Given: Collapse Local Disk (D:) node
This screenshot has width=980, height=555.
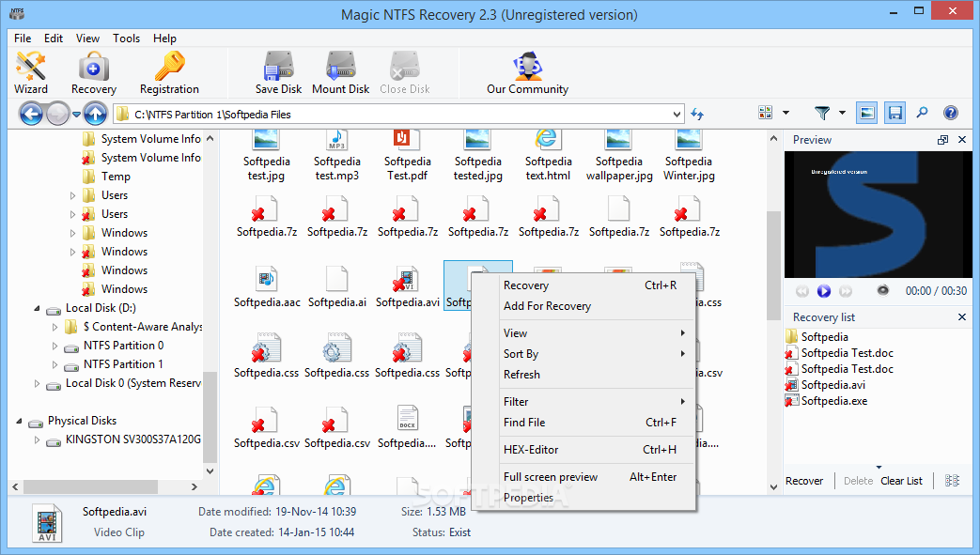Looking at the screenshot, I should point(37,308).
